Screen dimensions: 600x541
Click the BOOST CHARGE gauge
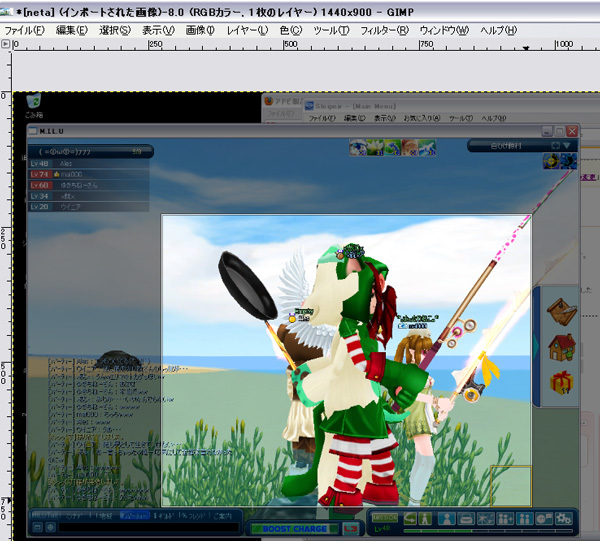295,529
